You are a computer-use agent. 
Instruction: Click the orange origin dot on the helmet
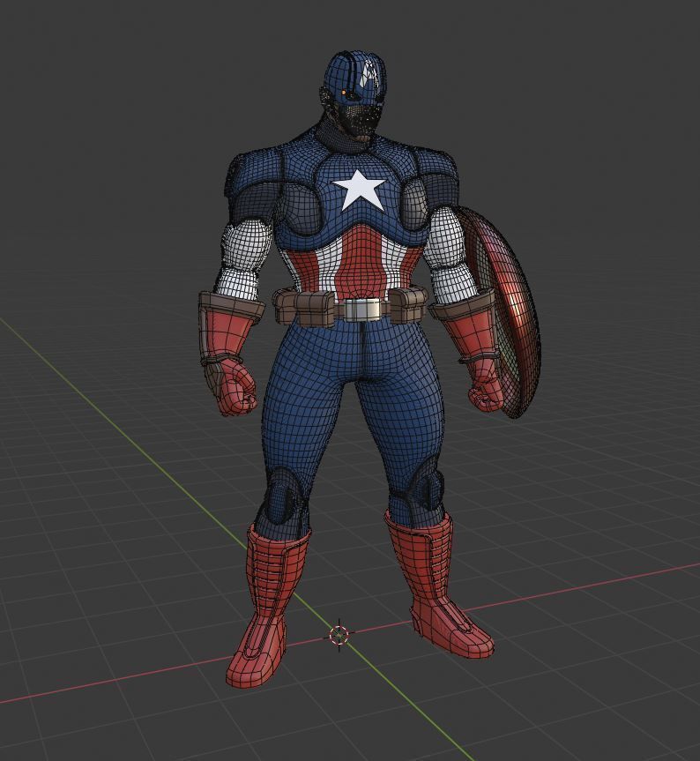pos(344,92)
